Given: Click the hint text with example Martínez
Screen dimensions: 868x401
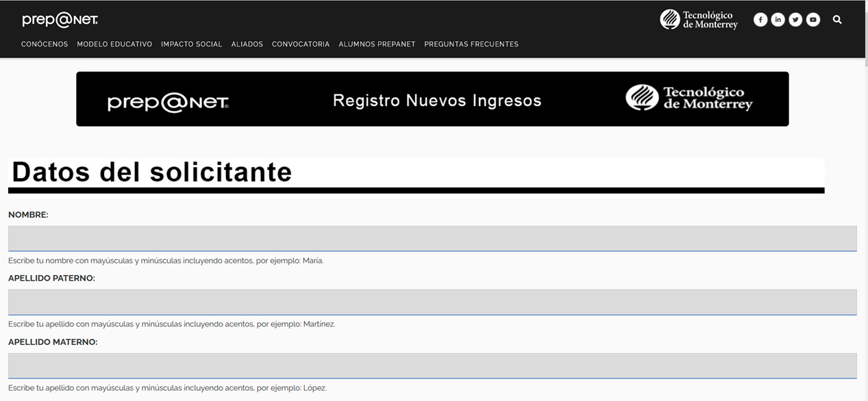Looking at the screenshot, I should pyautogui.click(x=172, y=324).
